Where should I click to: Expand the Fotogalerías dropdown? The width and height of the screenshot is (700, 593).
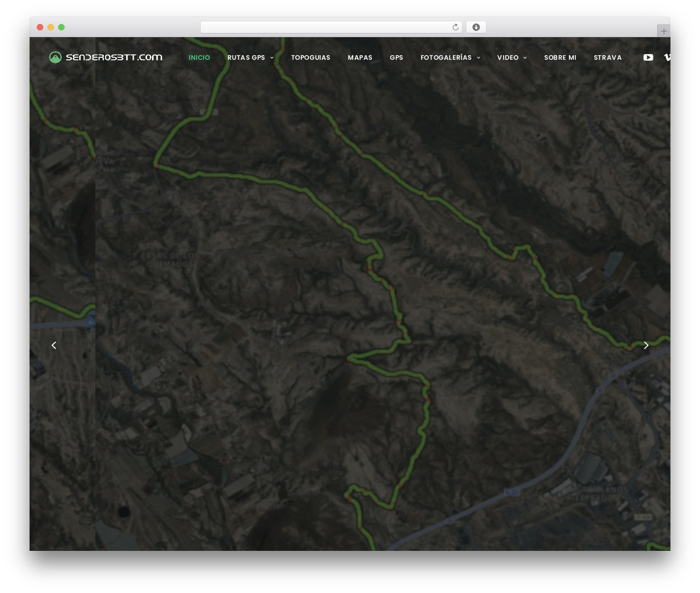pyautogui.click(x=450, y=57)
